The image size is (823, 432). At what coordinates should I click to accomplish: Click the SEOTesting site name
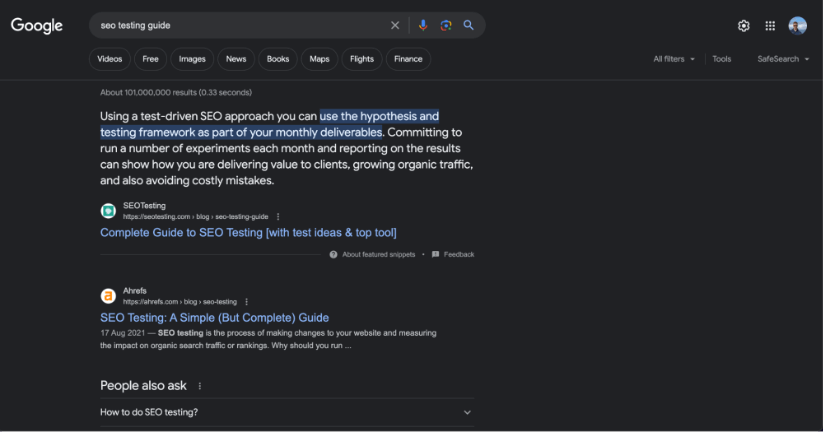pos(144,206)
